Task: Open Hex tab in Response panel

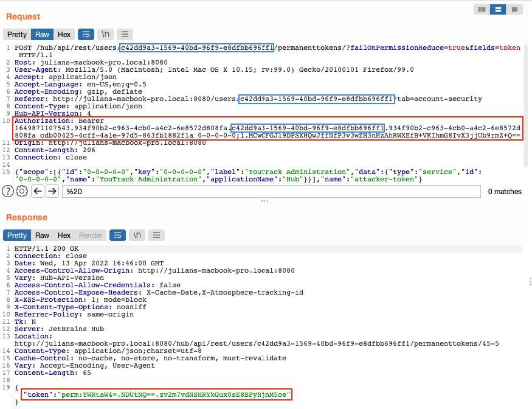Action: point(64,235)
